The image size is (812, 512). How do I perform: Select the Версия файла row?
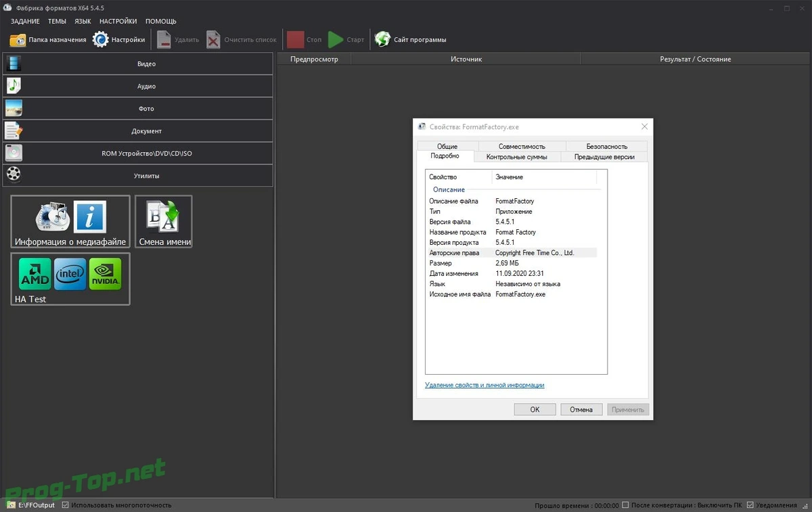tap(512, 222)
